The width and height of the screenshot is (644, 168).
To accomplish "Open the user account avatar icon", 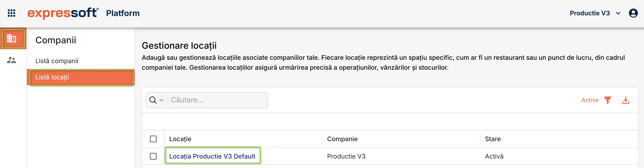I will point(633,13).
